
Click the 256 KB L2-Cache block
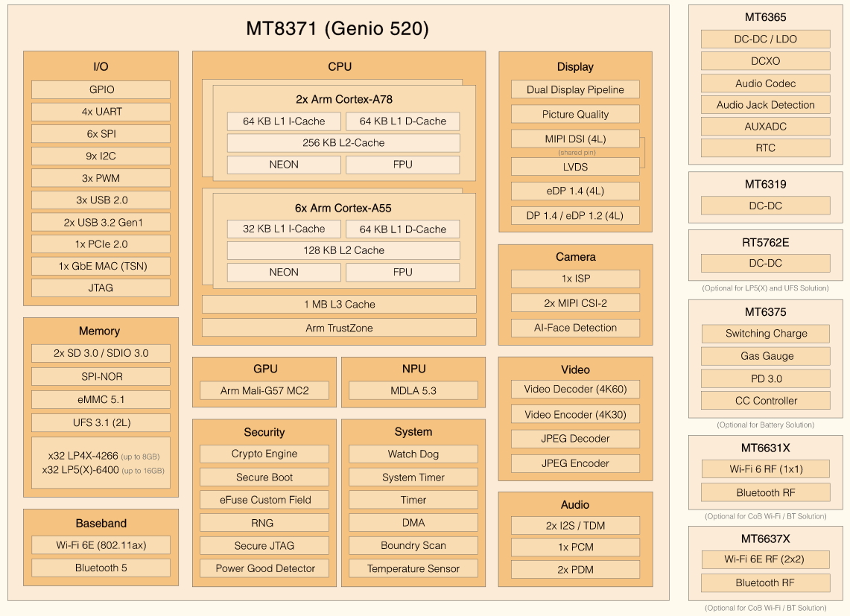point(343,142)
